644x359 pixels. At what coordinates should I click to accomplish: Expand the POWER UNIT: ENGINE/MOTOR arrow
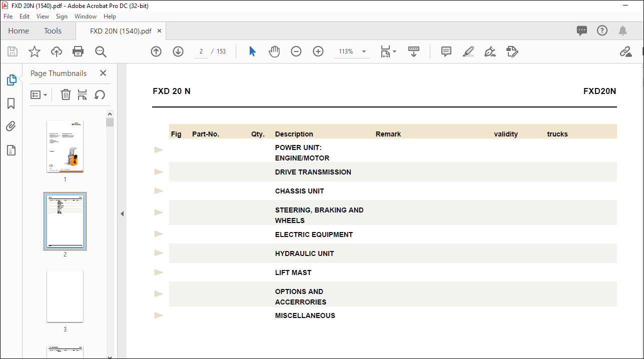159,149
